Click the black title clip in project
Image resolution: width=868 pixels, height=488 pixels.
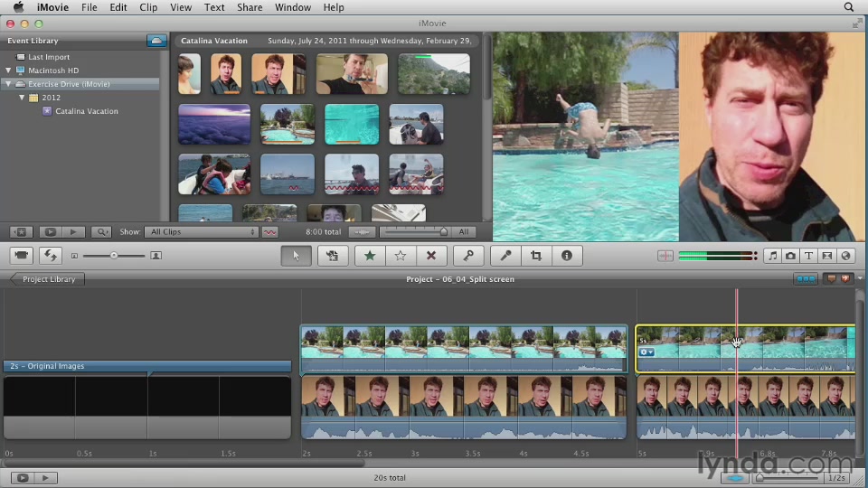pos(147,408)
